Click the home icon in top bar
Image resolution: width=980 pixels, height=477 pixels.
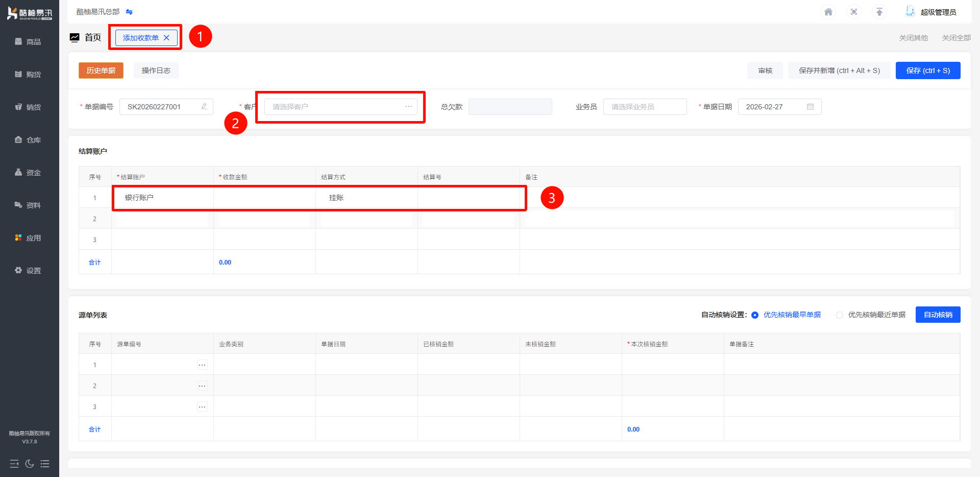click(x=828, y=12)
